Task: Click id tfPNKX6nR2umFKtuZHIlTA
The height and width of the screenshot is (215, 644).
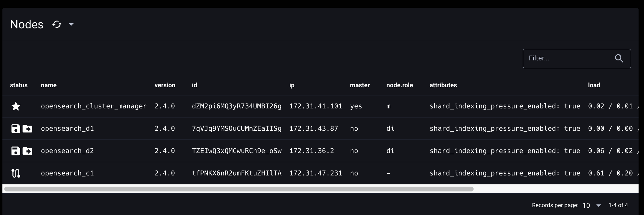Action: click(x=237, y=173)
